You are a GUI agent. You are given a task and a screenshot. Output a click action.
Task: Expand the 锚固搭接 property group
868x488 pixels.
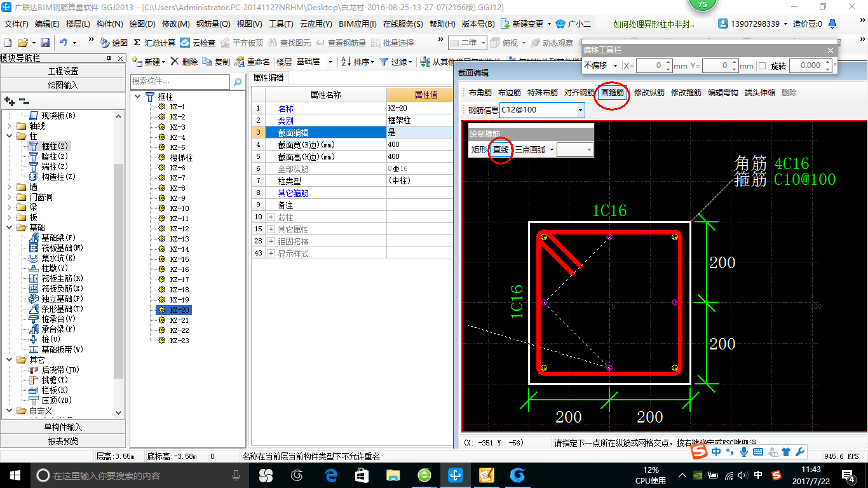(x=271, y=241)
